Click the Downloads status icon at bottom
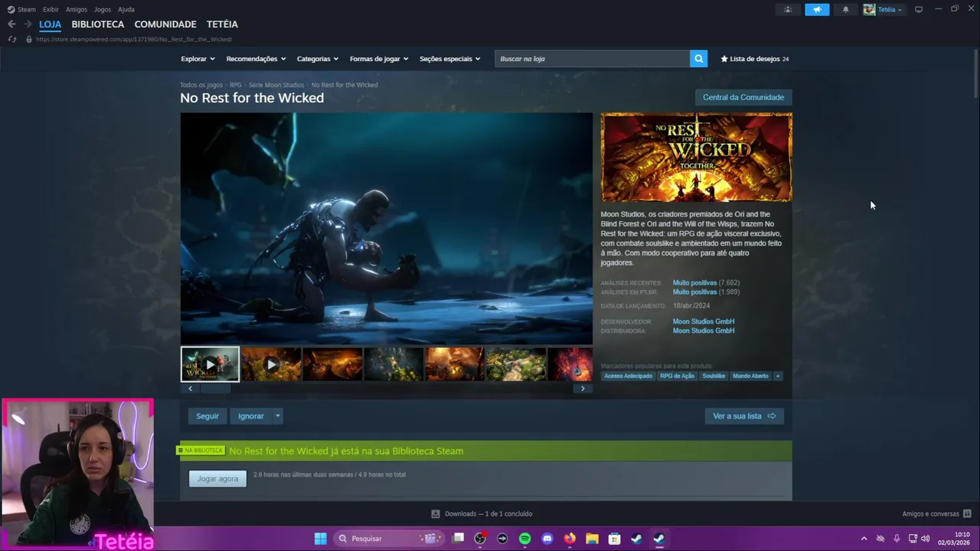The height and width of the screenshot is (551, 980). point(436,514)
